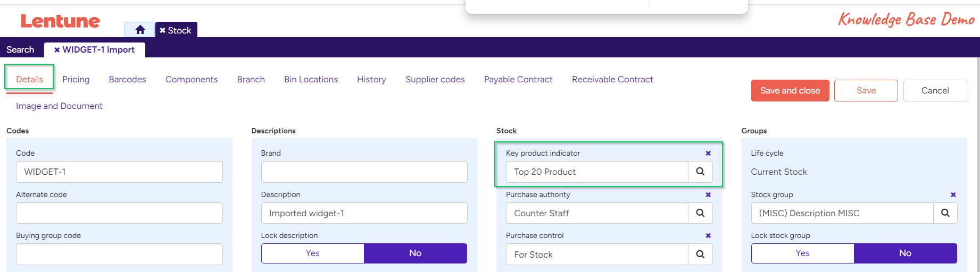Open Stock group lookup magnifier

945,213
